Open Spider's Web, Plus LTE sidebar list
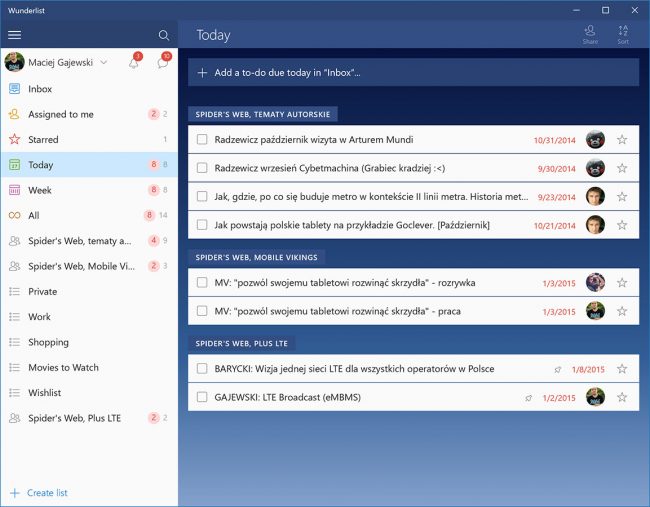The image size is (650, 507). coord(89,418)
